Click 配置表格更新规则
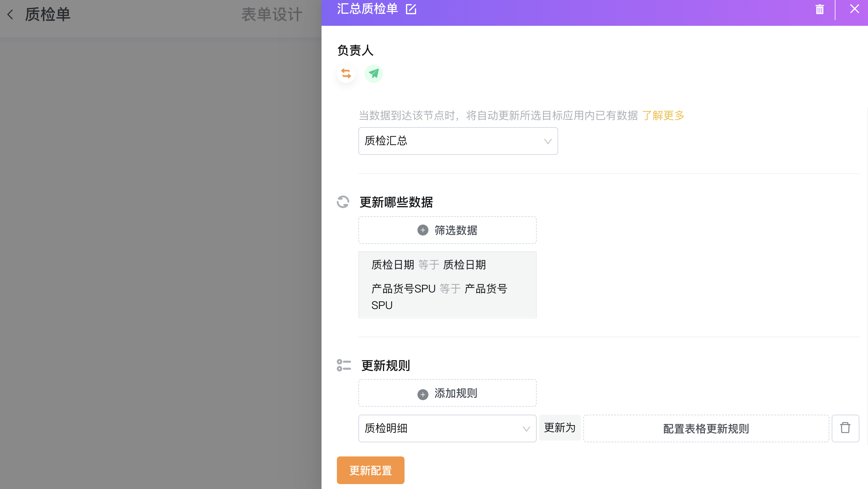 point(706,428)
